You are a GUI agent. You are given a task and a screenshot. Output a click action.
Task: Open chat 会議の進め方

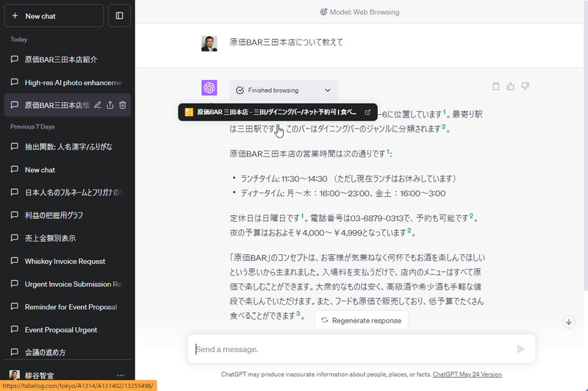click(67, 352)
